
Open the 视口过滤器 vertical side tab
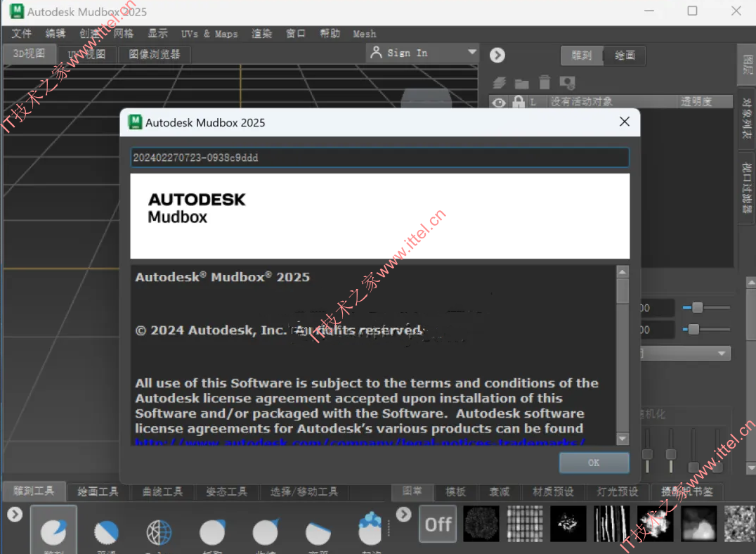coord(746,188)
